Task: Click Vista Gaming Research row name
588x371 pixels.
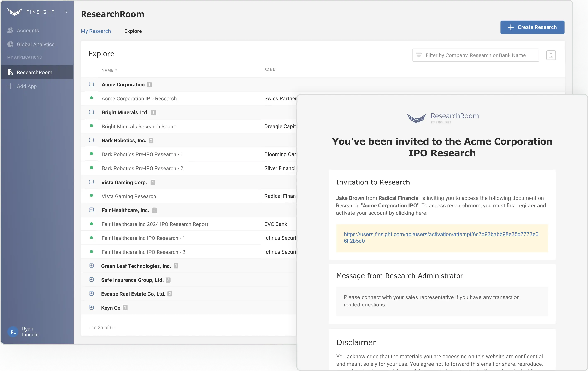Action: tap(129, 196)
